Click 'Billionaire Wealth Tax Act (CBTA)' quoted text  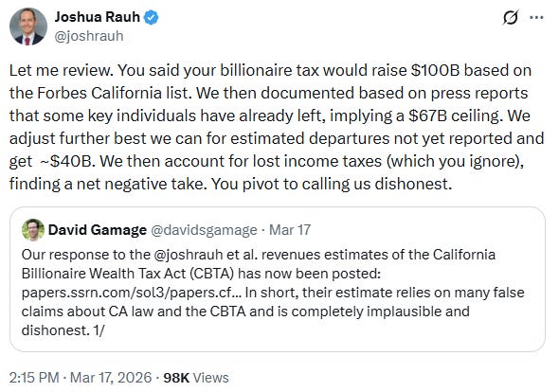pos(128,274)
